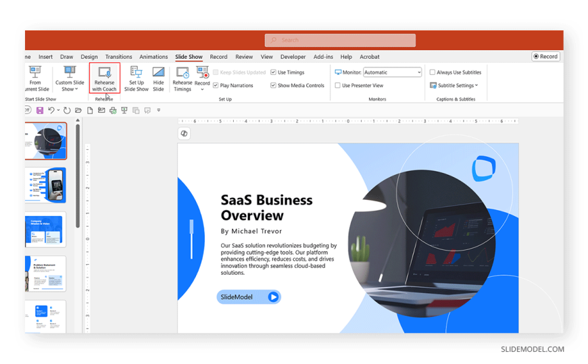This screenshot has width=588, height=364.
Task: Open the Developer tab
Action: (293, 57)
